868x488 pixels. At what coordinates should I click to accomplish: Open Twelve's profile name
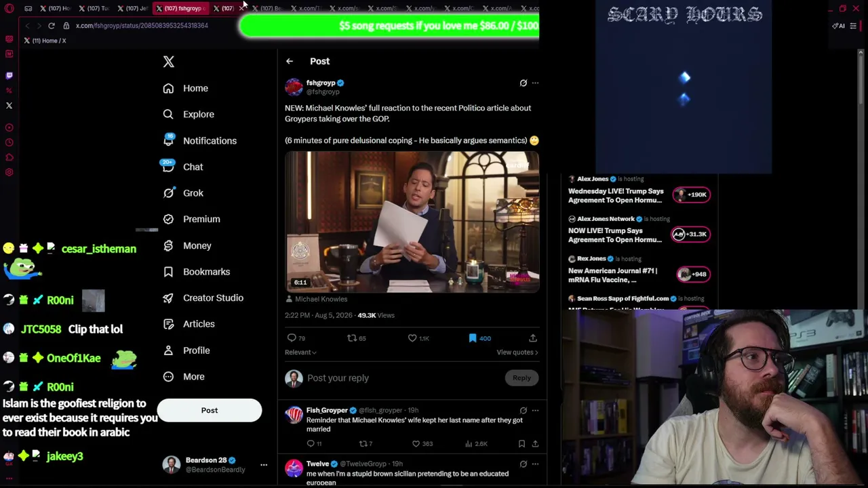(x=317, y=464)
